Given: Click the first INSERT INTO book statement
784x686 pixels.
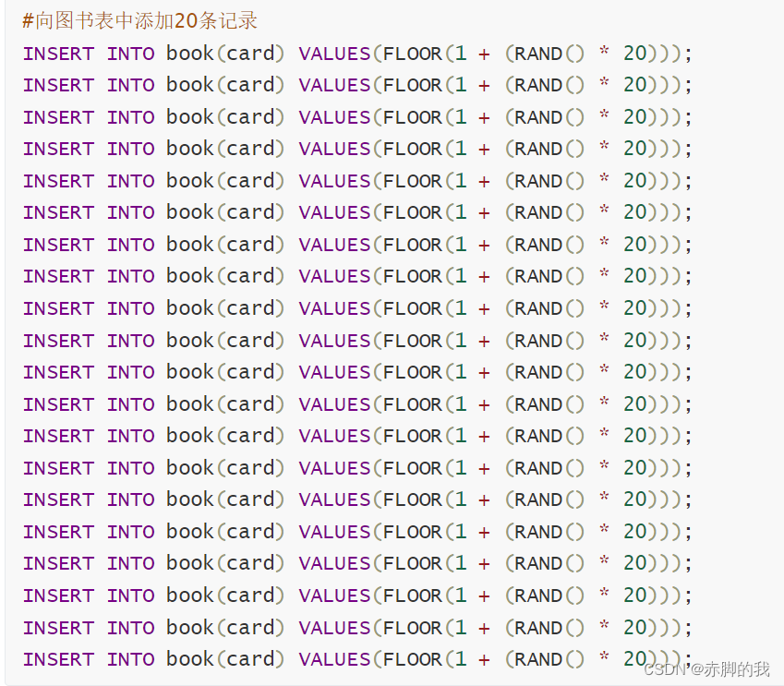Looking at the screenshot, I should (357, 54).
